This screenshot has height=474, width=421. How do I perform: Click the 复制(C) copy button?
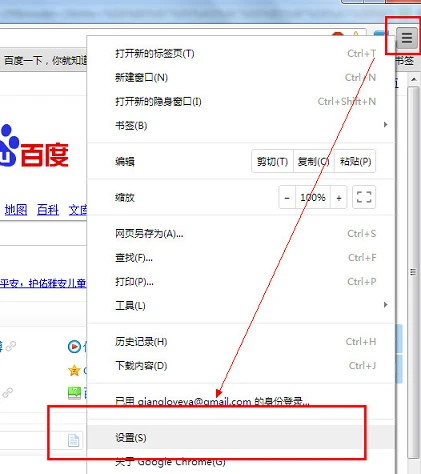314,162
